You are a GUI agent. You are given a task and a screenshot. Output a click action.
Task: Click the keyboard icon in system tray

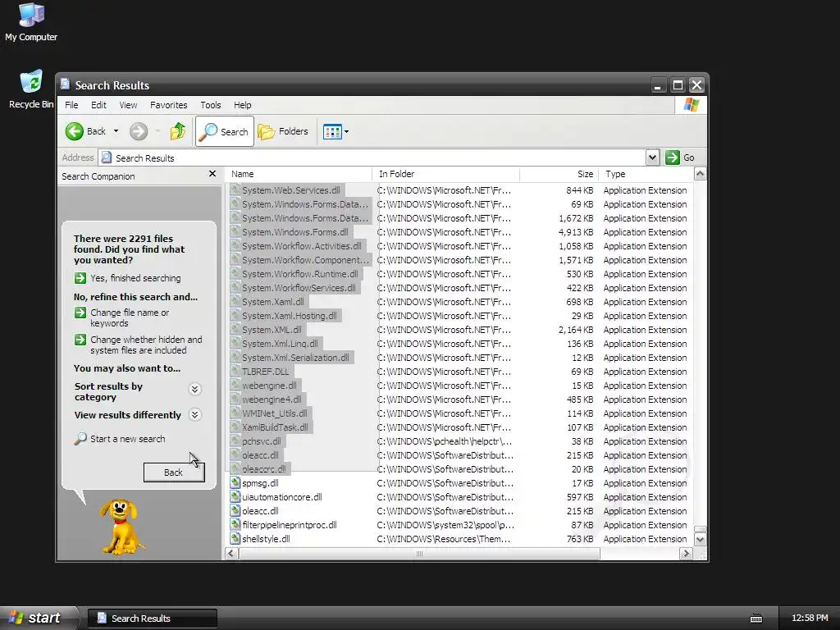coord(756,619)
